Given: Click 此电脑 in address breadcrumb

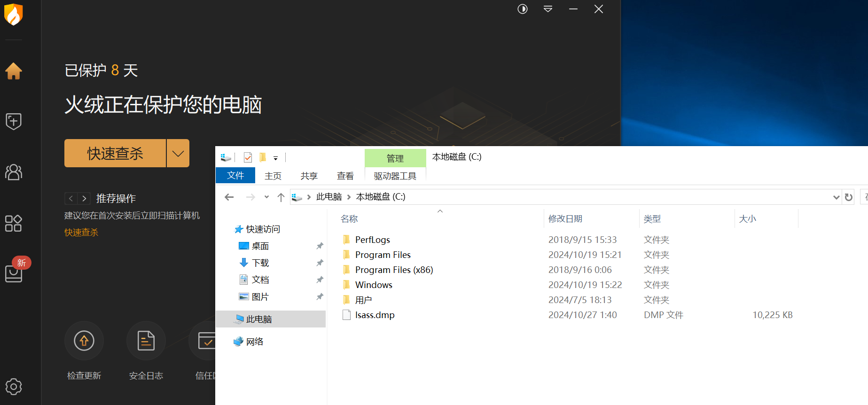Looking at the screenshot, I should (329, 197).
